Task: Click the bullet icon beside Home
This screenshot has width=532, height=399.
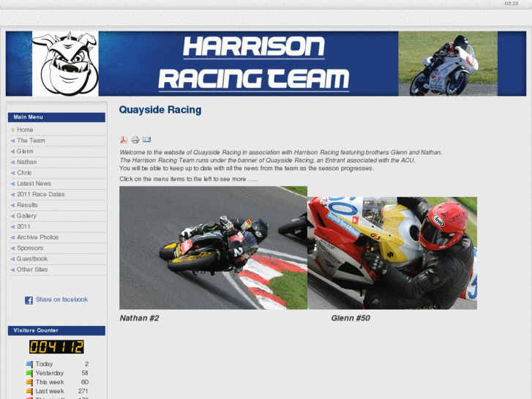Action: click(x=13, y=130)
